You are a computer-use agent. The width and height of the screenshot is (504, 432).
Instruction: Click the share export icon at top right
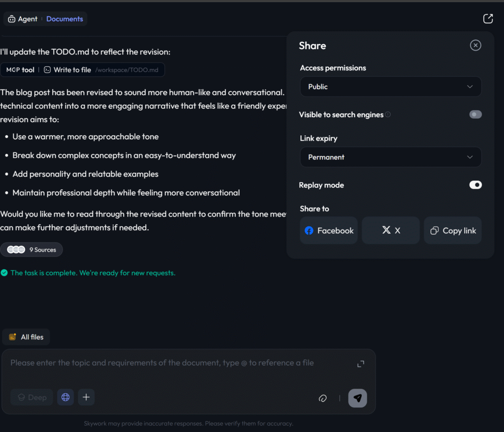coord(488,19)
